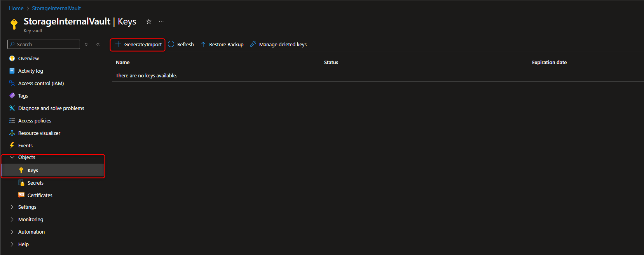Click the Manage deleted keys wrench icon
This screenshot has width=644, height=255.
pyautogui.click(x=253, y=44)
